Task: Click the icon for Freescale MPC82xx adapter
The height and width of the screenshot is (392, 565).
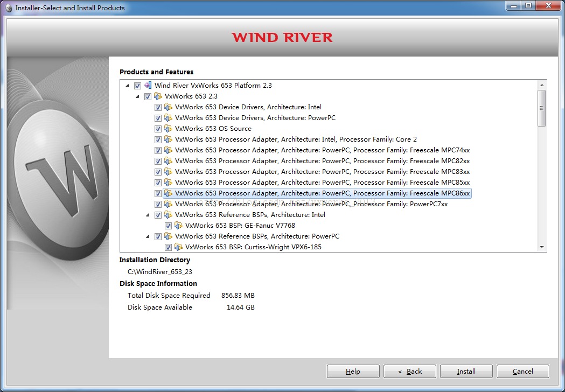Action: point(168,161)
